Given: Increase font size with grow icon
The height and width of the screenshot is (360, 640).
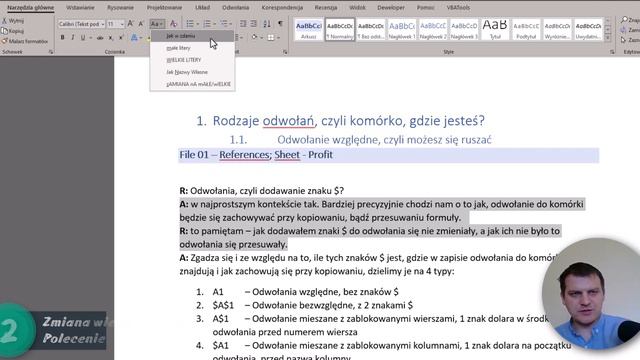Looking at the screenshot, I should [x=131, y=24].
